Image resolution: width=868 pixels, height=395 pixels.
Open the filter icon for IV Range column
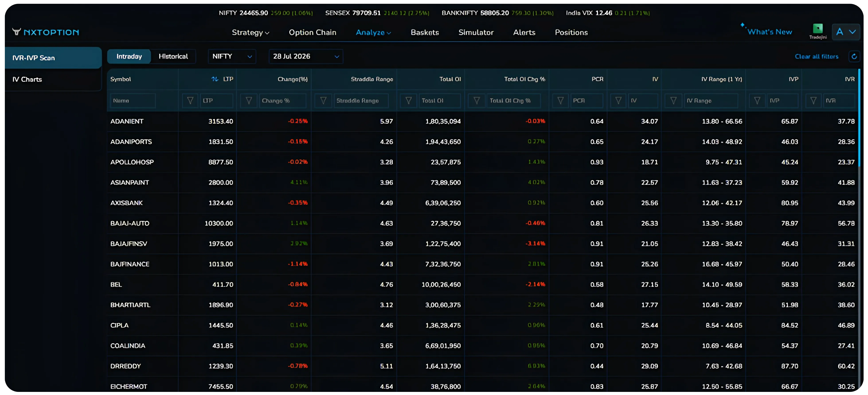(x=673, y=101)
